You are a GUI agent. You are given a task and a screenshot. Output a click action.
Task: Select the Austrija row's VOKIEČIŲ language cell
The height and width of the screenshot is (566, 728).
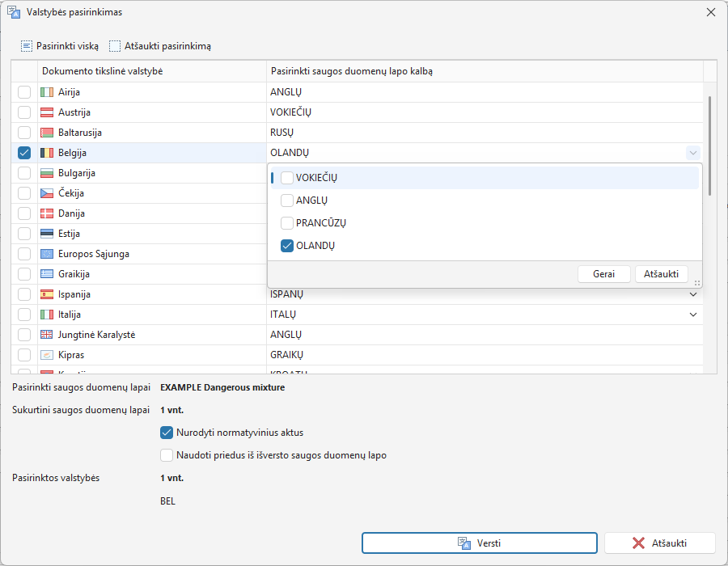click(485, 112)
